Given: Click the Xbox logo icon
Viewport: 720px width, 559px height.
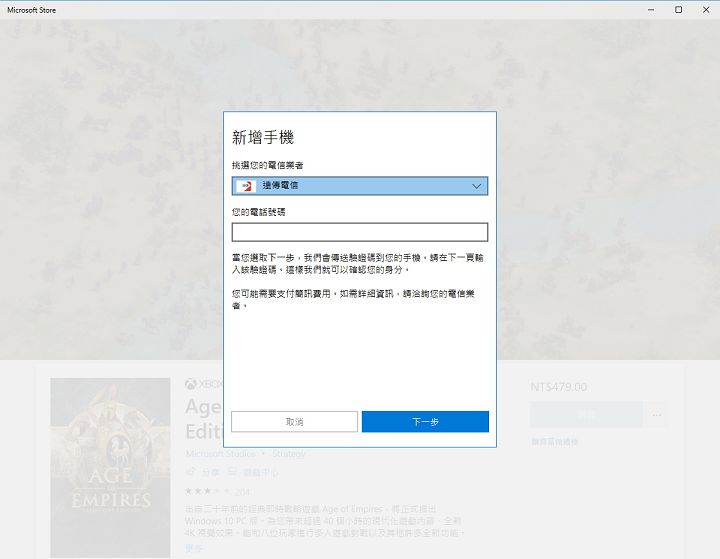Looking at the screenshot, I should (x=191, y=384).
